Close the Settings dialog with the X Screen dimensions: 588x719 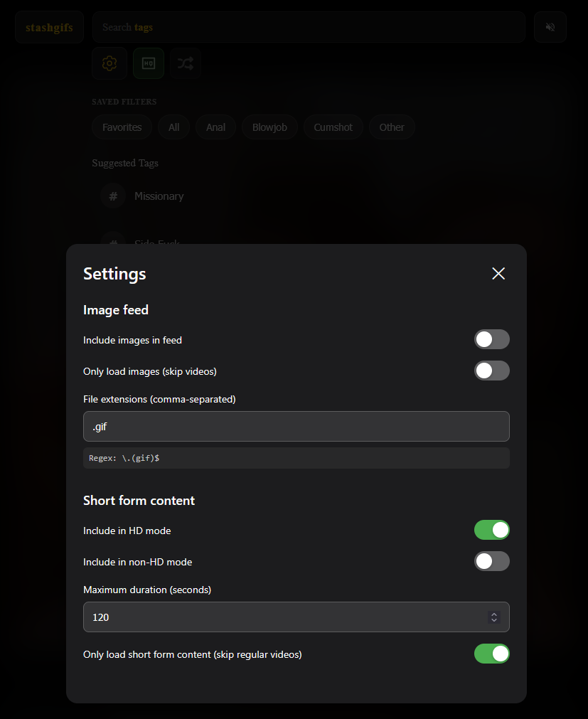pyautogui.click(x=498, y=274)
